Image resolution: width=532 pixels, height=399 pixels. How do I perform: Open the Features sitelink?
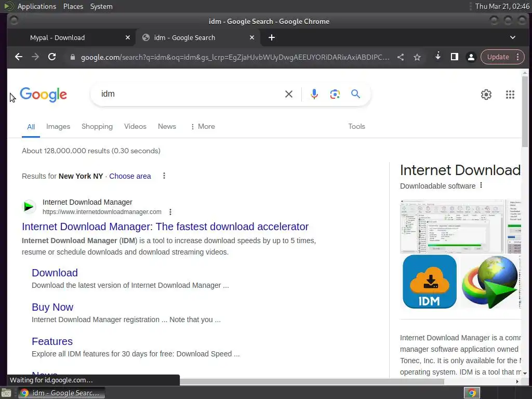[52, 341]
